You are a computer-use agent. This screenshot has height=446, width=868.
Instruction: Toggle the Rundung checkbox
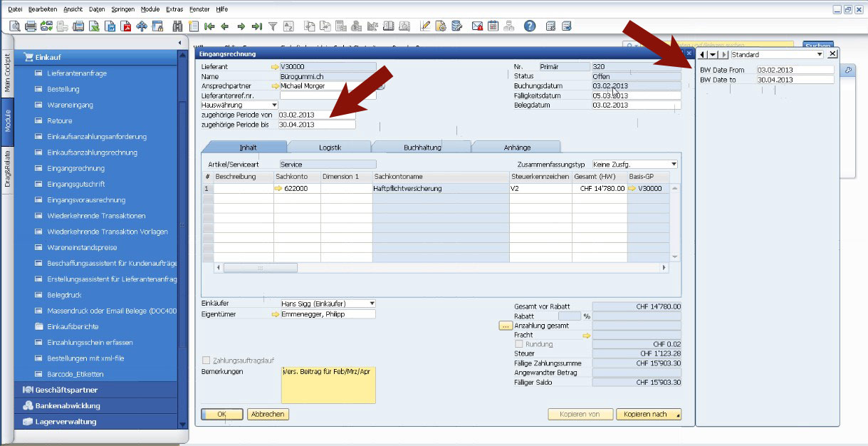(518, 344)
